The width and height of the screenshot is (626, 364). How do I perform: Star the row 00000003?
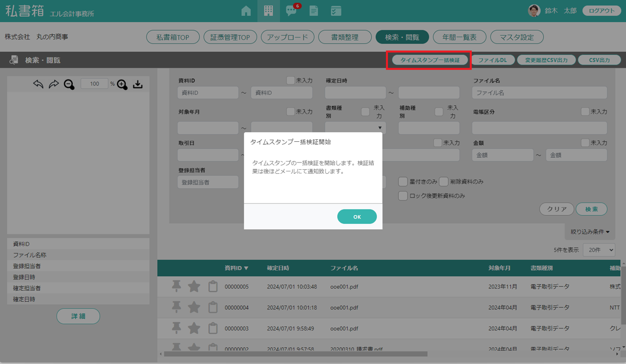pos(194,328)
